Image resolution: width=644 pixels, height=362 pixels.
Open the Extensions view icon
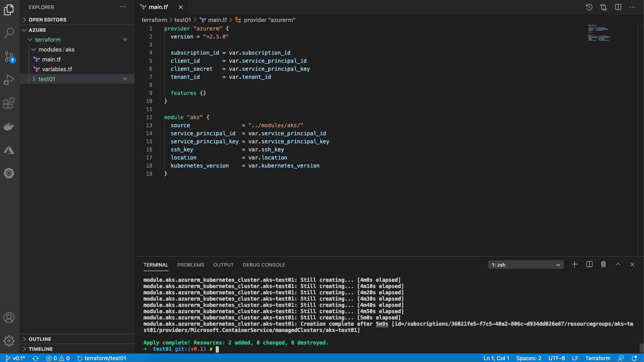9,103
